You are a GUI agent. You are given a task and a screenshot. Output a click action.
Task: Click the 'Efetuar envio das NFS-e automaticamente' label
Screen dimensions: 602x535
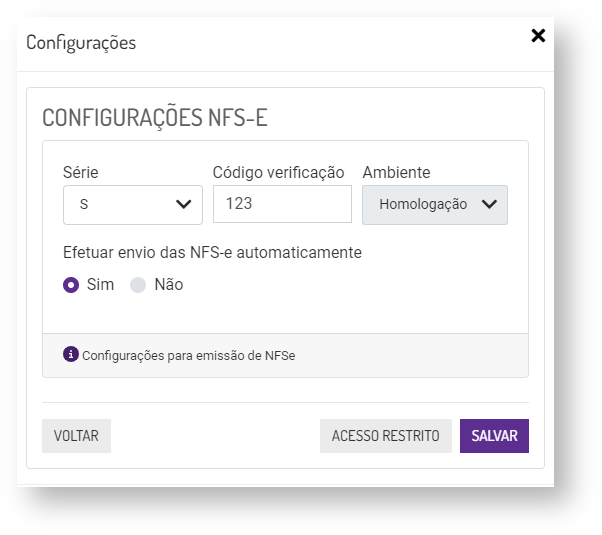point(211,252)
